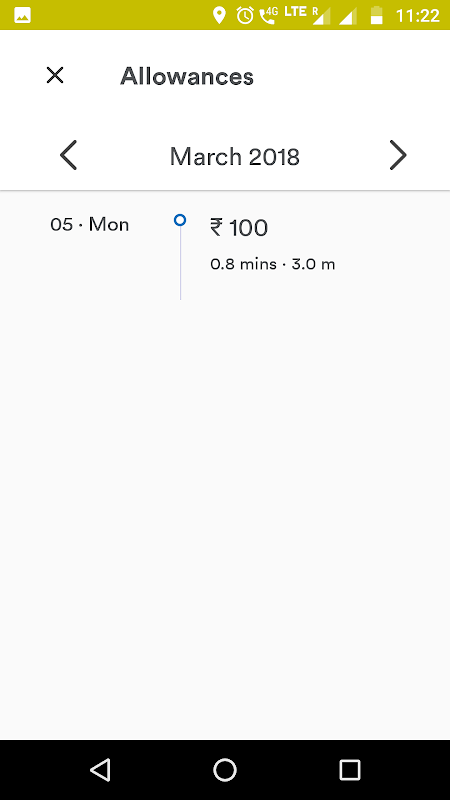This screenshot has height=800, width=450.
Task: Tap the Allowances title text
Action: pos(187,77)
